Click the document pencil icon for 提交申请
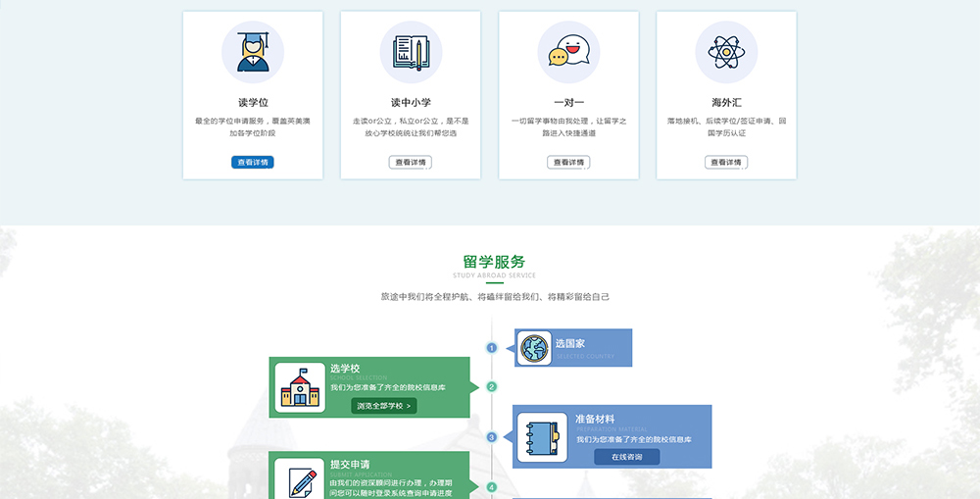This screenshot has height=499, width=980. pyautogui.click(x=300, y=479)
